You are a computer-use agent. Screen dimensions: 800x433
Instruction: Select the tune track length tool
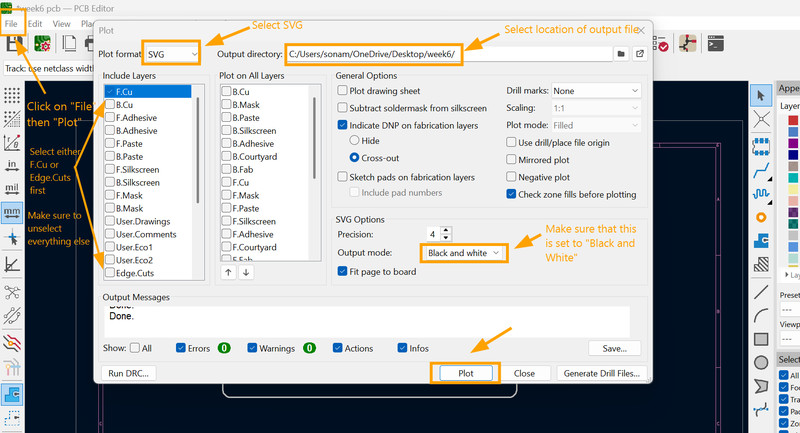[x=761, y=194]
